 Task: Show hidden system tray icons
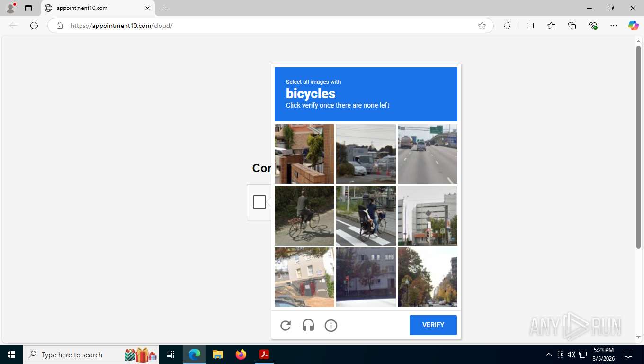pos(549,355)
